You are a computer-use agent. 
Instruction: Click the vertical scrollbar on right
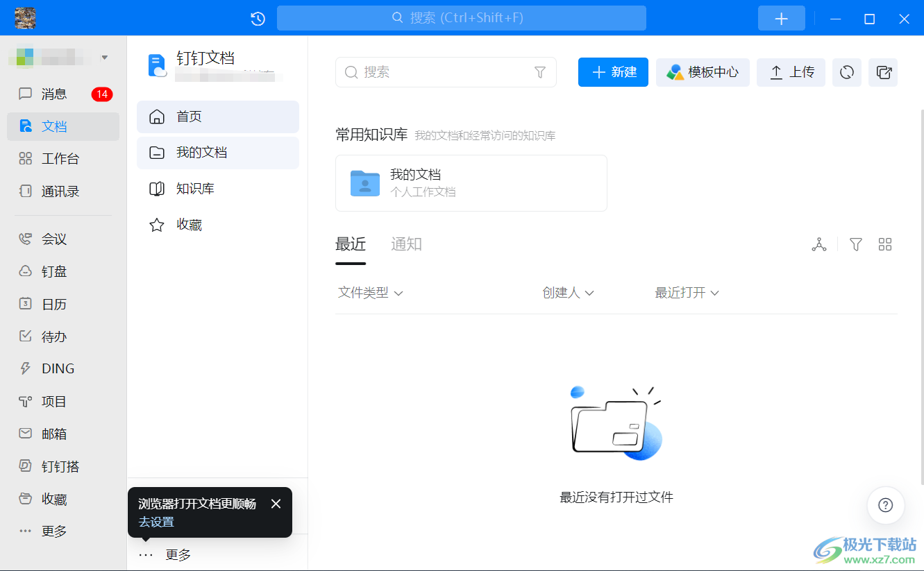pos(921,297)
